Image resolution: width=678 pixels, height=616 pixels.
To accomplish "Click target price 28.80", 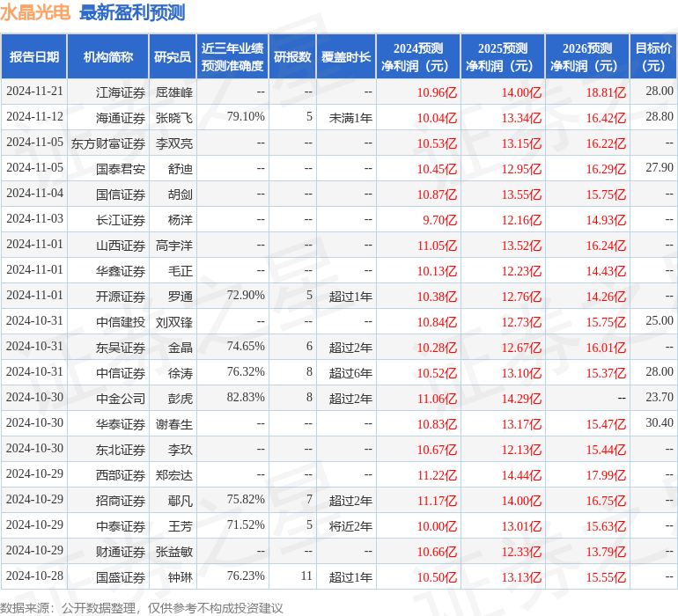I will click(x=660, y=117).
